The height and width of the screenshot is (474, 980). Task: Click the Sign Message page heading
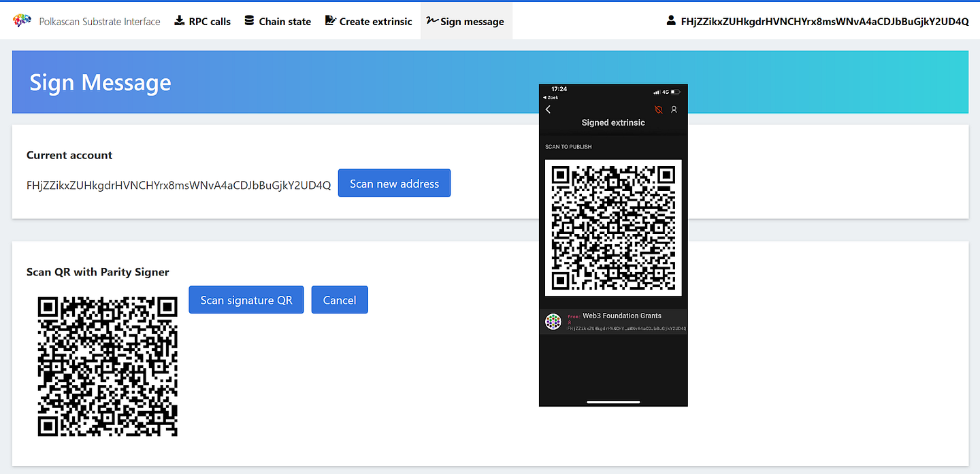coord(100,82)
